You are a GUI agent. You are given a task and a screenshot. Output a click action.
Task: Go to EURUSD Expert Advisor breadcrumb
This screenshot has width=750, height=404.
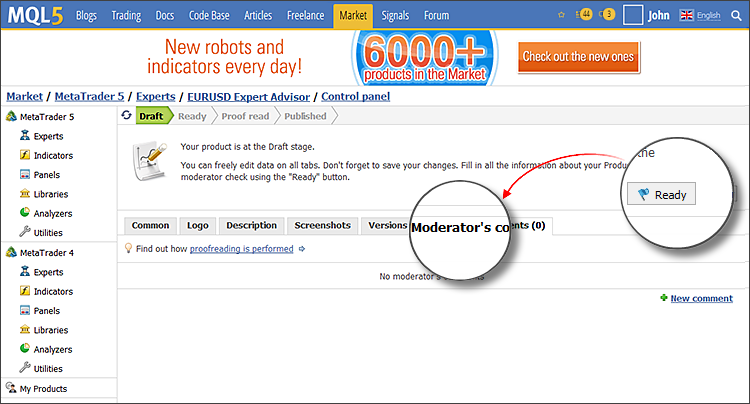[248, 97]
